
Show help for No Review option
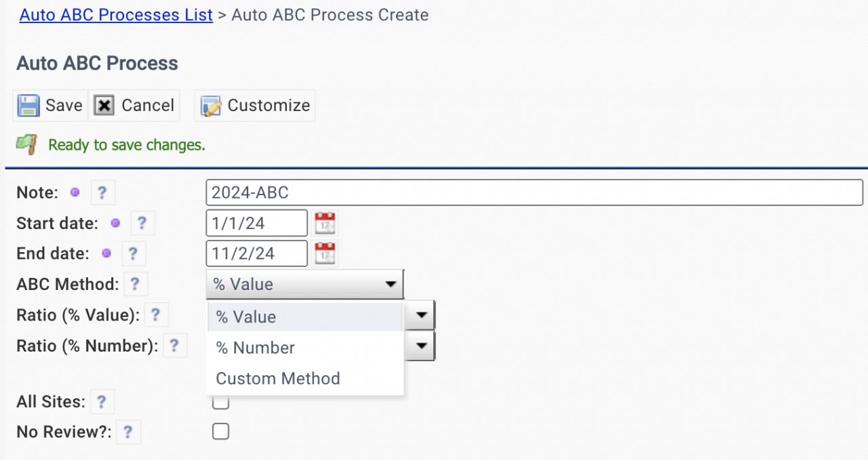[127, 432]
